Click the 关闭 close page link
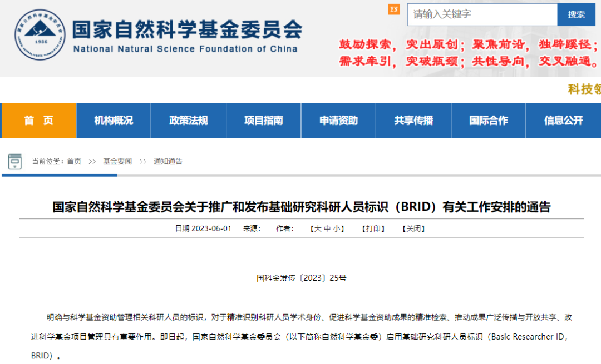This screenshot has width=601, height=364. click(413, 228)
